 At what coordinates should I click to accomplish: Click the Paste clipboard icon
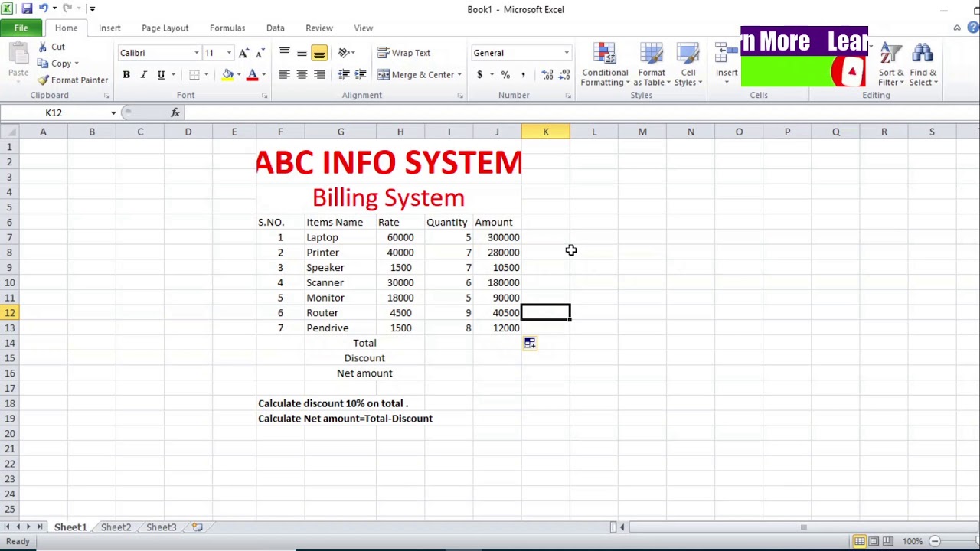pos(18,54)
